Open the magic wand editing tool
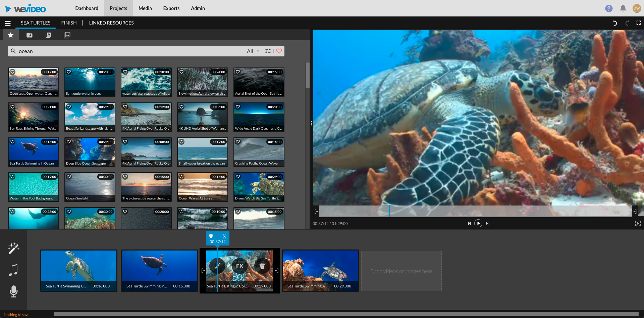 pos(13,248)
